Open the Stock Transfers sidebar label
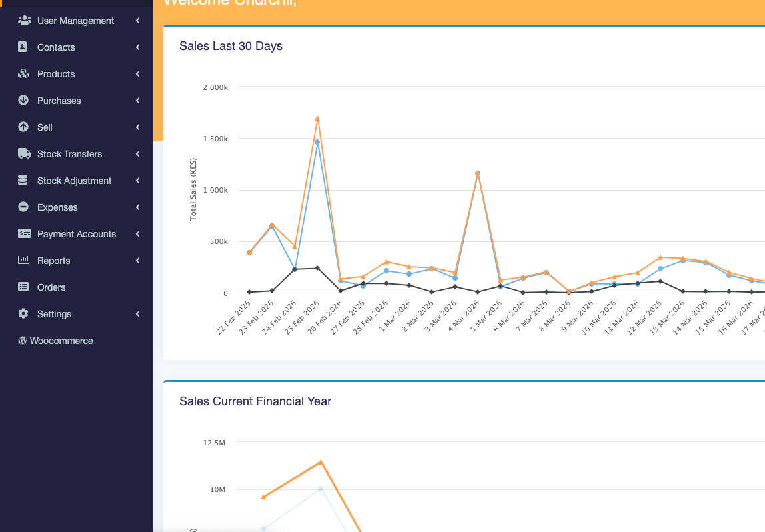The height and width of the screenshot is (532, 765). click(x=69, y=154)
